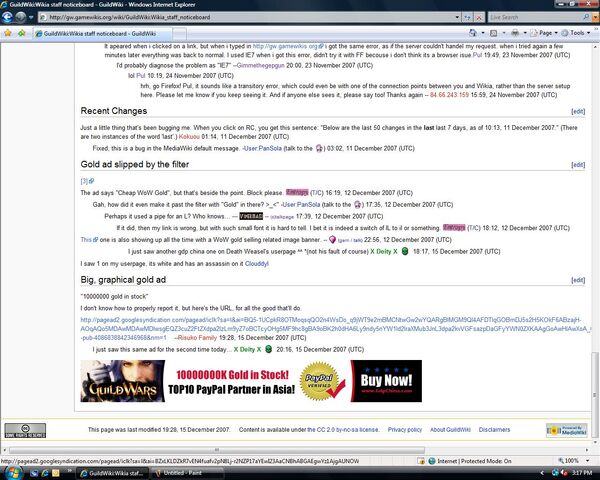600x480 pixels.
Task: Edit the Big, graphical gold ad section
Action: click(x=578, y=280)
